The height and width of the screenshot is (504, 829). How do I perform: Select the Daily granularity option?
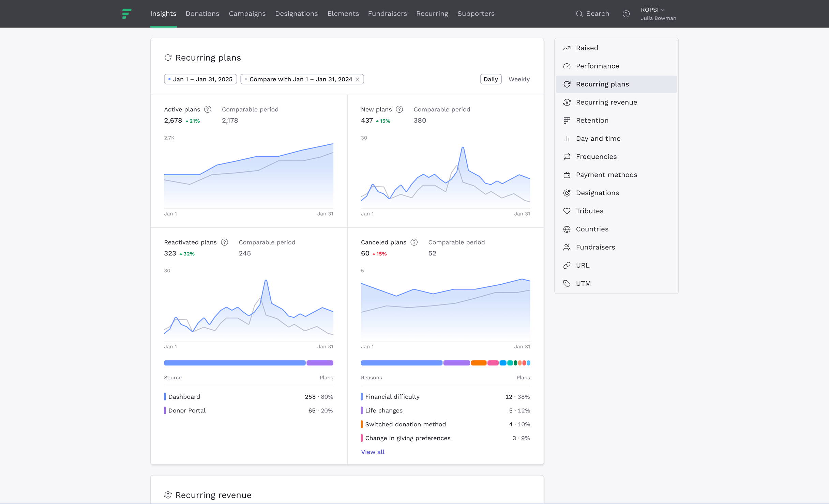point(491,79)
